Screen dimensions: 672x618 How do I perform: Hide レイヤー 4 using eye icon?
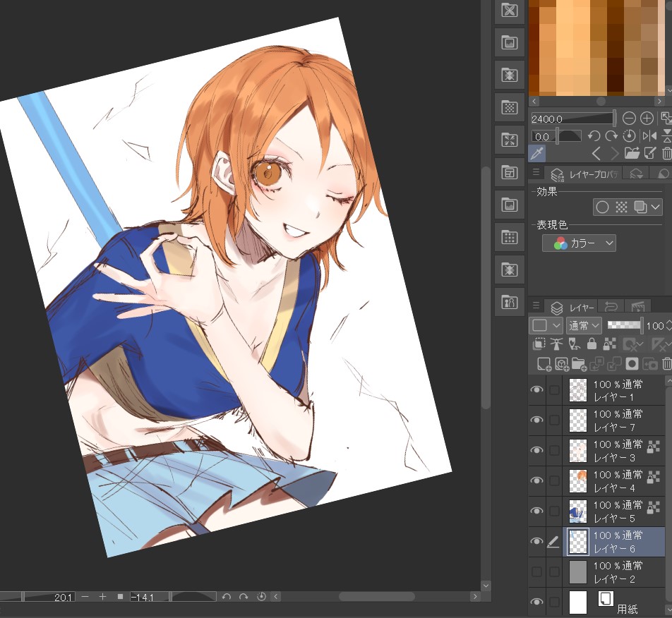point(536,481)
